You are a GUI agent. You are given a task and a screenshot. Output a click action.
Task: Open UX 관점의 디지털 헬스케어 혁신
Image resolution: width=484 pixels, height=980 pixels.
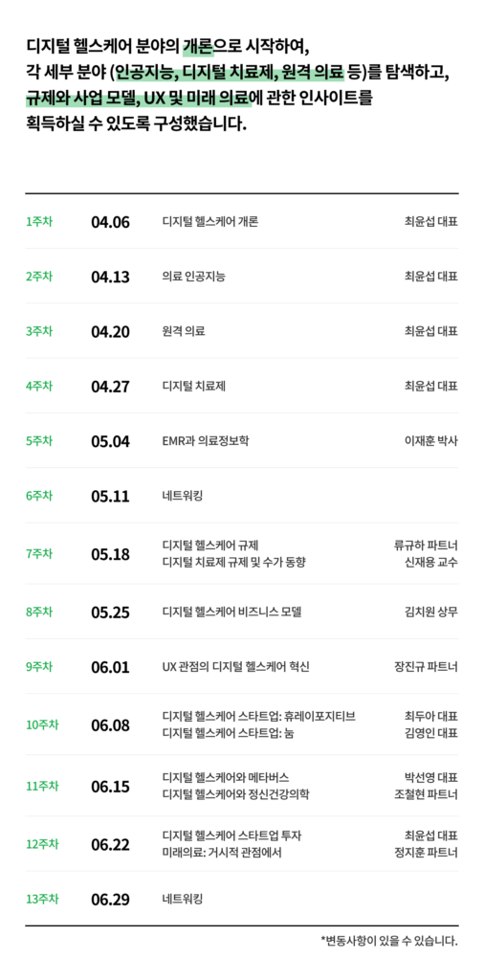tap(235, 667)
